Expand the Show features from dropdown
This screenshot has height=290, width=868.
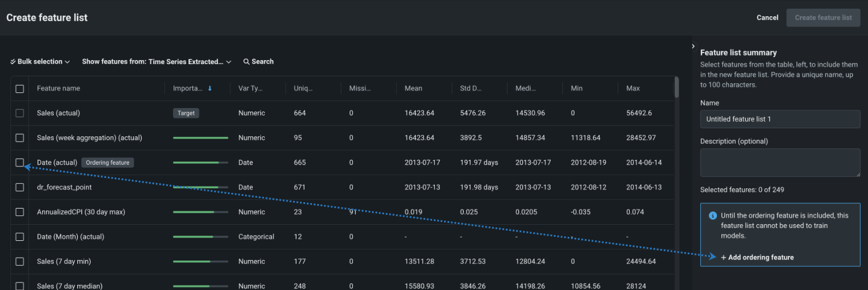pyautogui.click(x=156, y=62)
